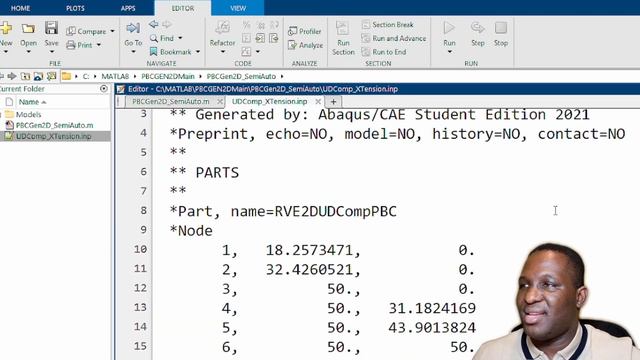This screenshot has width=640, height=360.
Task: Click the Open folder icon
Action: [28, 29]
